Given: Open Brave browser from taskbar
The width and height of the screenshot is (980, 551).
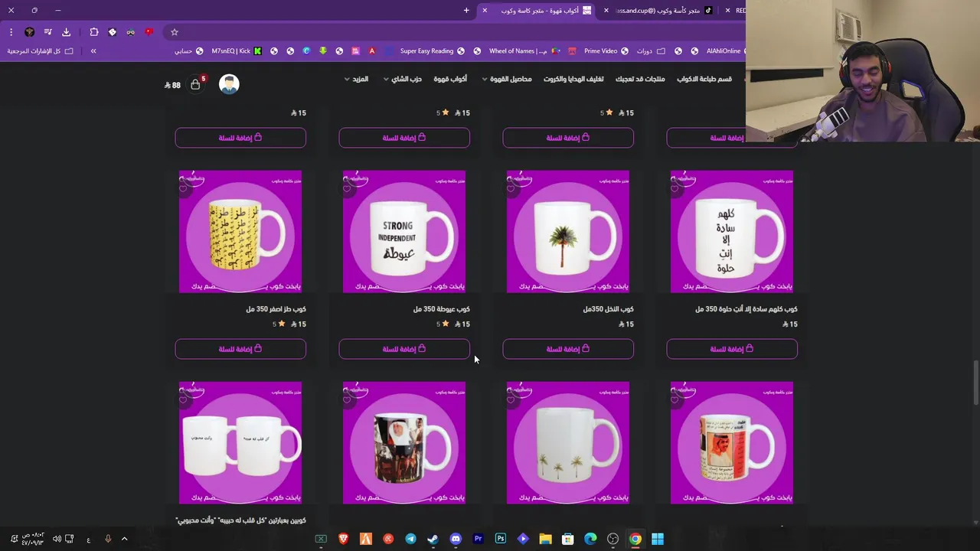Looking at the screenshot, I should pyautogui.click(x=344, y=539).
